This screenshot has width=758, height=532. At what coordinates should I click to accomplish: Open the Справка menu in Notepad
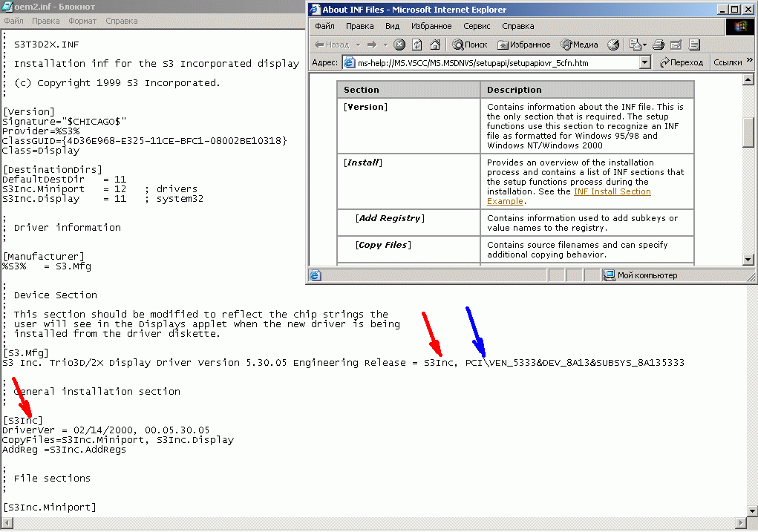pos(121,21)
